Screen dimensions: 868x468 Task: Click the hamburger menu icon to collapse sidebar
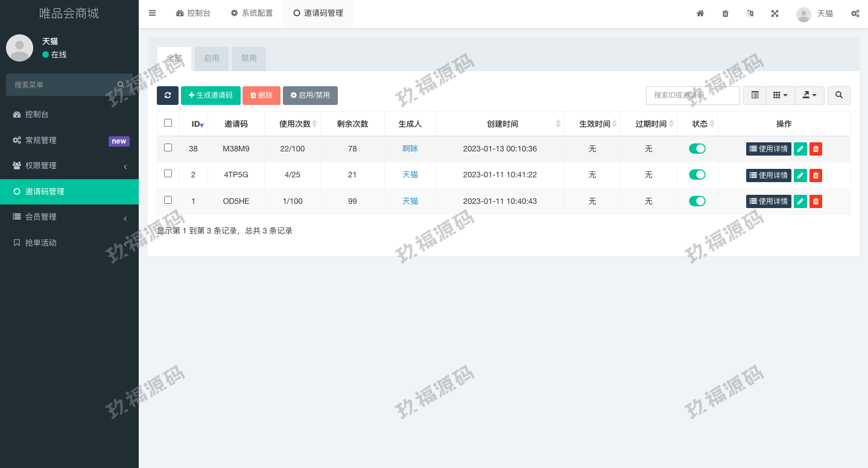click(152, 13)
